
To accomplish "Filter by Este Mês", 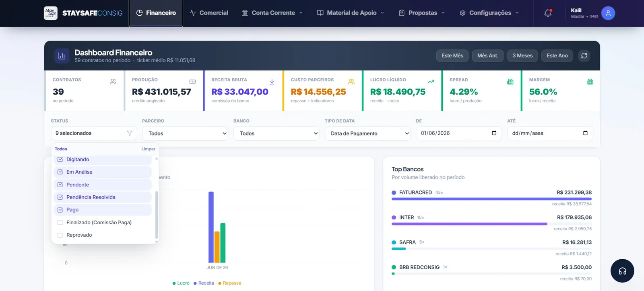I will (452, 55).
